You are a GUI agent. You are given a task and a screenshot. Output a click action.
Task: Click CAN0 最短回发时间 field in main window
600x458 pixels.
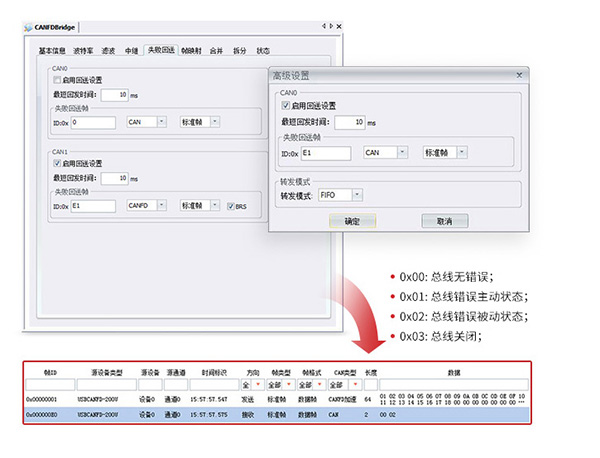coord(114,95)
